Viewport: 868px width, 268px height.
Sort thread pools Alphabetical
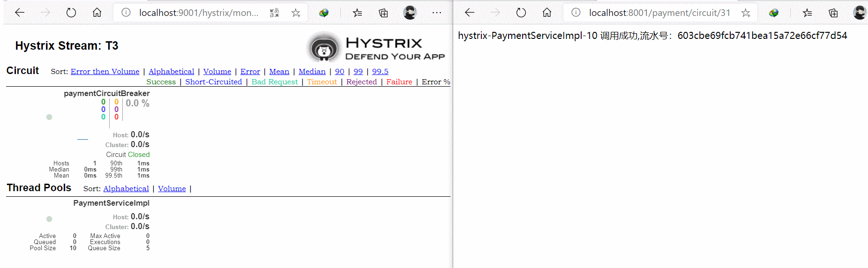[x=126, y=188]
